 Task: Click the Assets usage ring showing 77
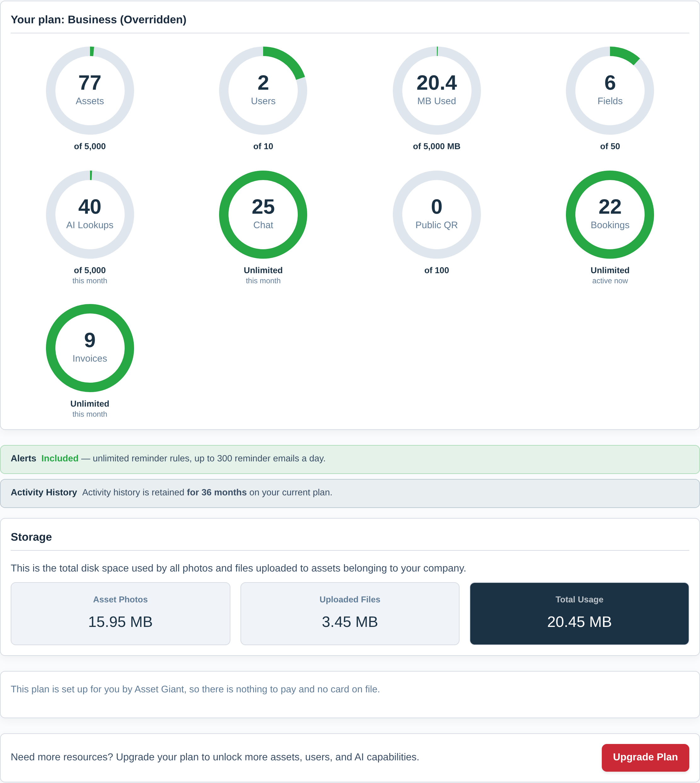pos(90,91)
